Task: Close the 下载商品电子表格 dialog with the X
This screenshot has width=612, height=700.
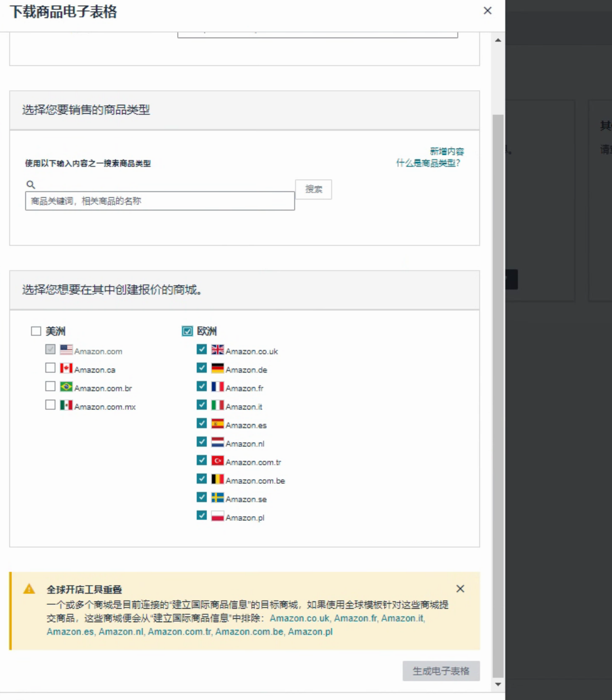Action: pyautogui.click(x=488, y=11)
